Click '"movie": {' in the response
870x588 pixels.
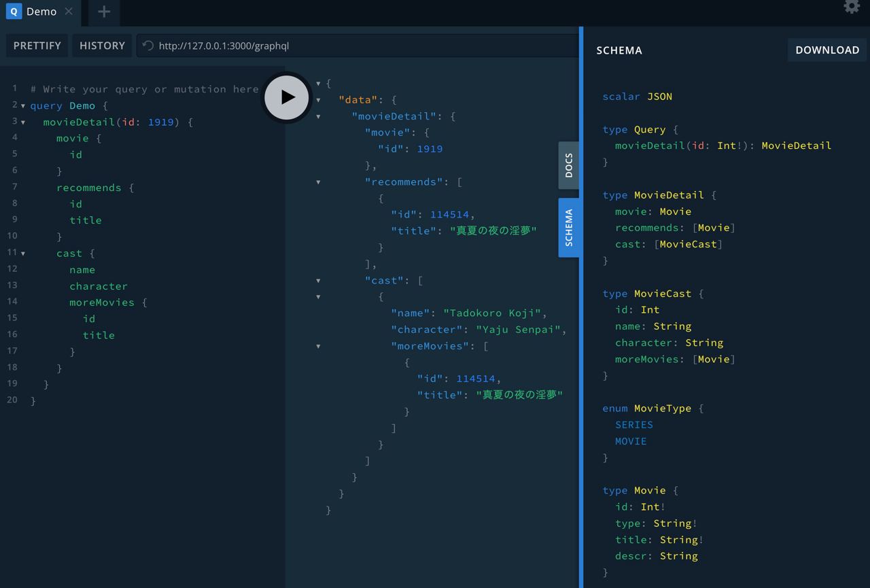[x=397, y=133]
